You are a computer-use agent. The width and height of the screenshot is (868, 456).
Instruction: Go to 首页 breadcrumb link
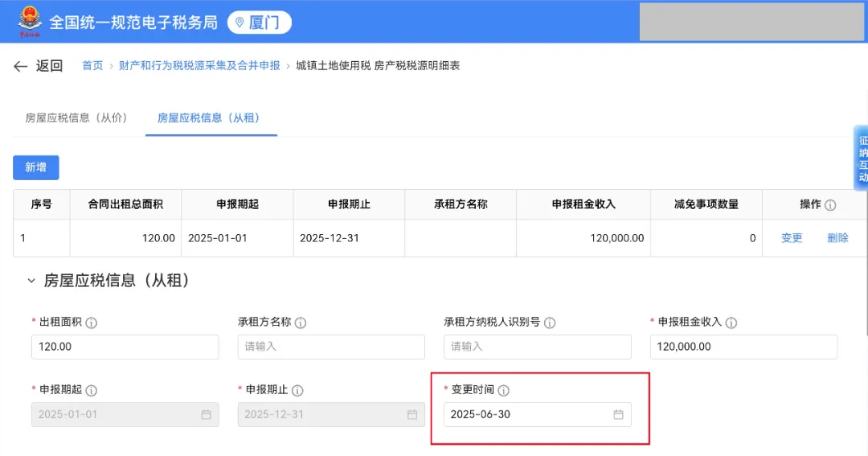[x=92, y=66]
